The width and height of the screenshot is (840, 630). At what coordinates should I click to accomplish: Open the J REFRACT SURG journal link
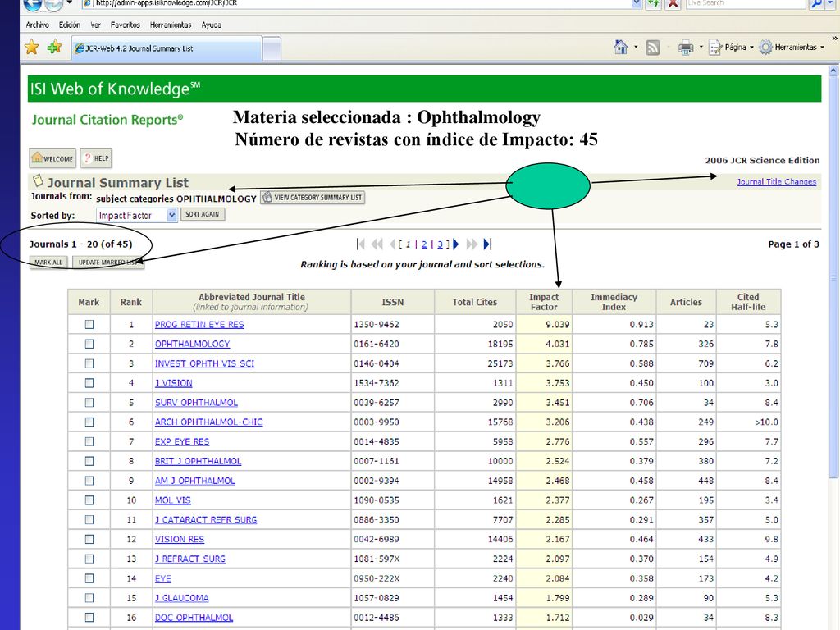(x=190, y=559)
